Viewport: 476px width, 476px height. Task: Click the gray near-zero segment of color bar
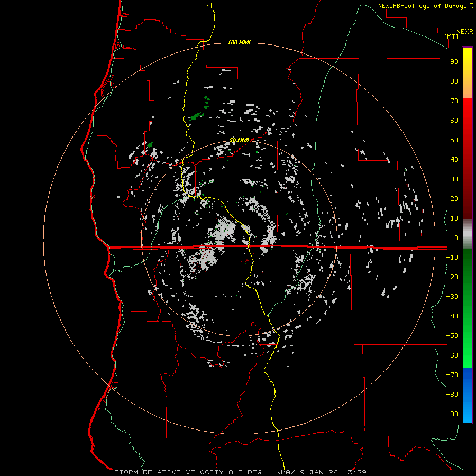click(467, 234)
